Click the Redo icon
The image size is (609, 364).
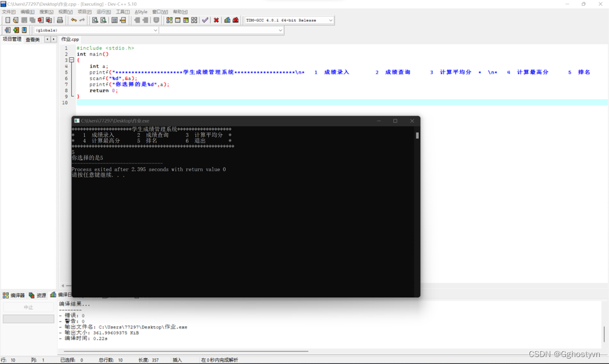[x=82, y=20]
